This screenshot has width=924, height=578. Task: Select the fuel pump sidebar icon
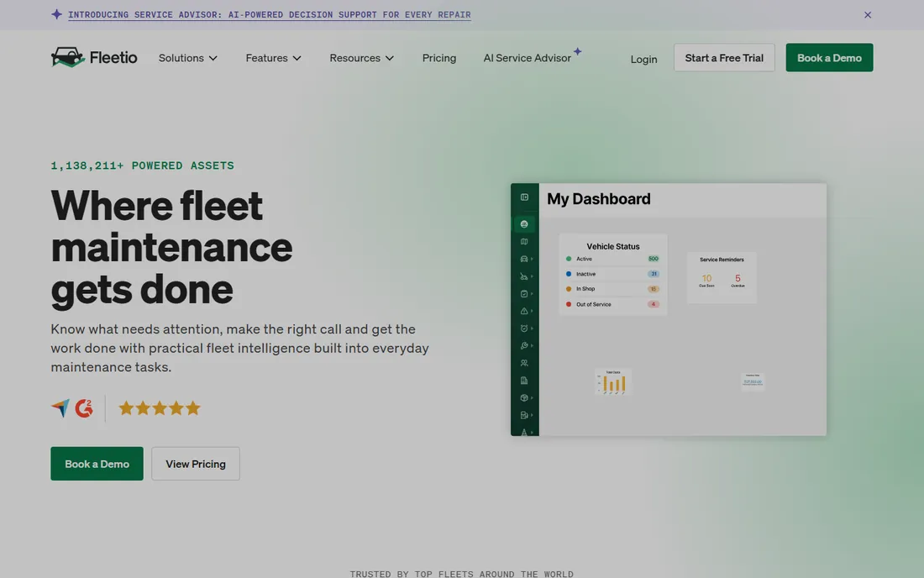pyautogui.click(x=524, y=415)
